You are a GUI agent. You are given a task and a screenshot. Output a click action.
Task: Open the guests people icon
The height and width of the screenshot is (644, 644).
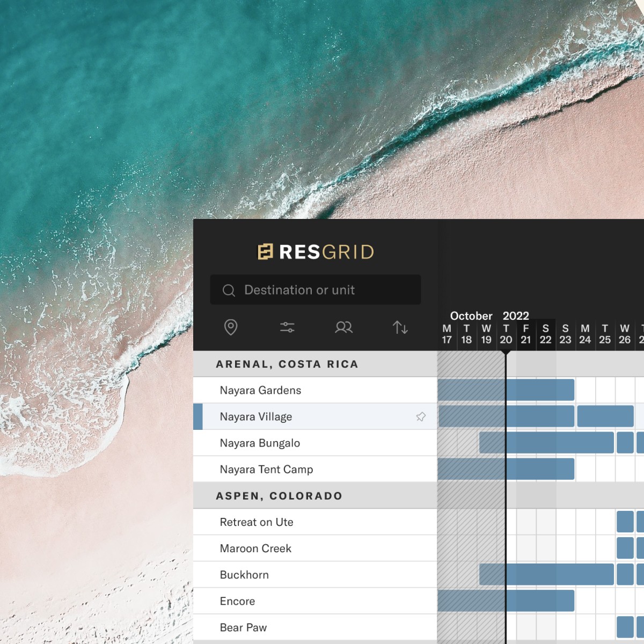(x=343, y=327)
